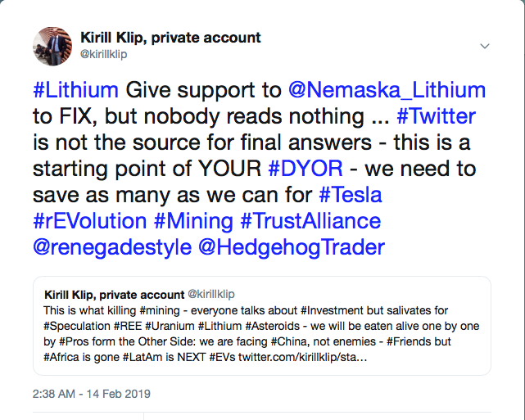Click Kirill Klip's profile avatar
Screen dimensions: 525x420
[x=52, y=46]
